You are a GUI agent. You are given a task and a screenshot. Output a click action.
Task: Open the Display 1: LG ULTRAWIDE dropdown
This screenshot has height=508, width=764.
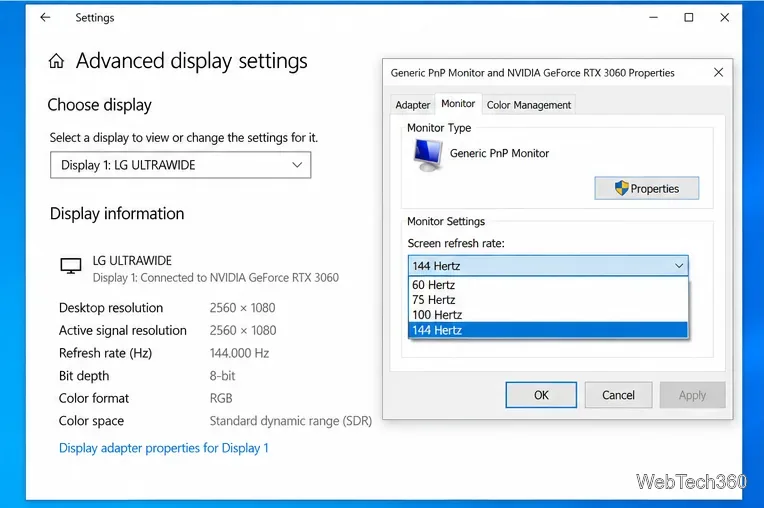pos(180,165)
